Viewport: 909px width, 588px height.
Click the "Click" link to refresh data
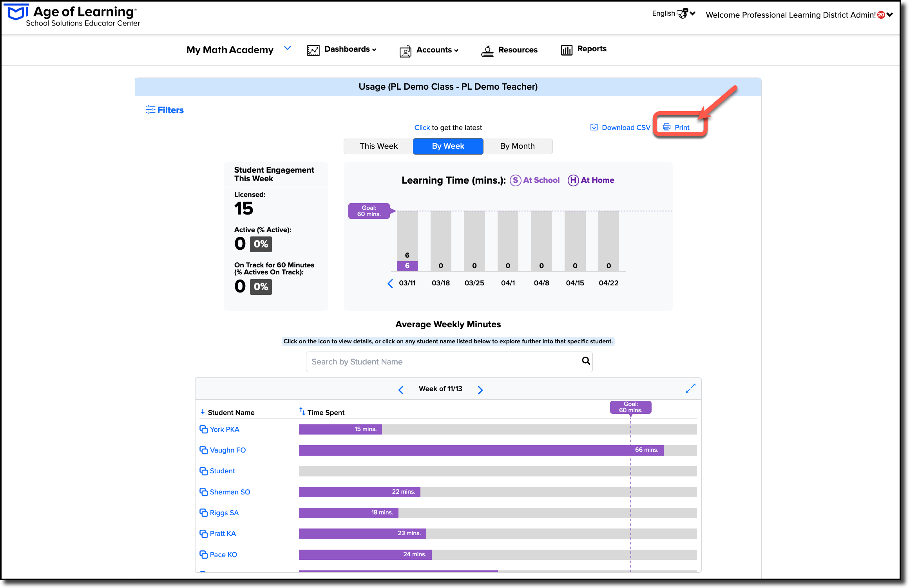[x=422, y=128]
